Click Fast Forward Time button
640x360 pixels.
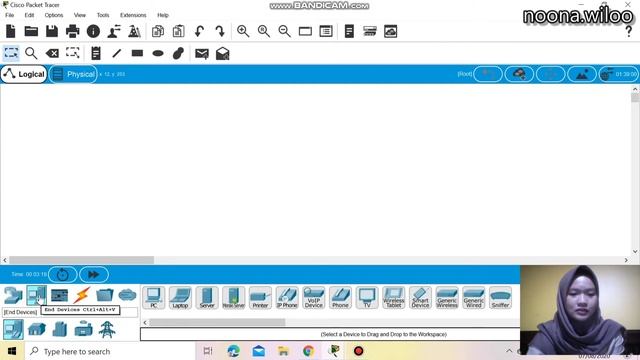(94, 274)
